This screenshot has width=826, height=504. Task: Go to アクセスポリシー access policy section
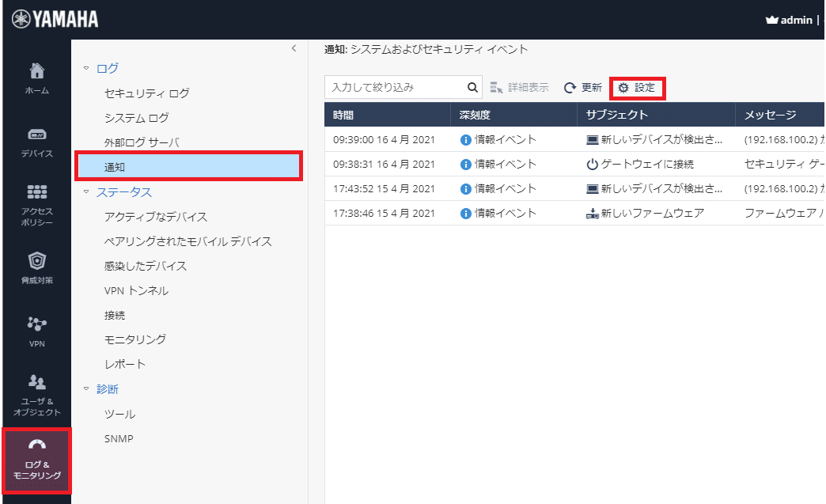point(36,204)
